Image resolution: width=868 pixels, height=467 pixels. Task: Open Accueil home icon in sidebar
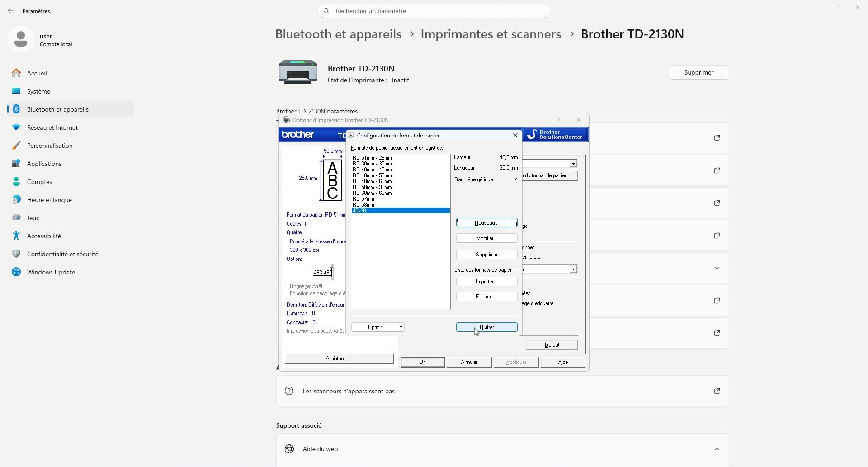pyautogui.click(x=16, y=73)
